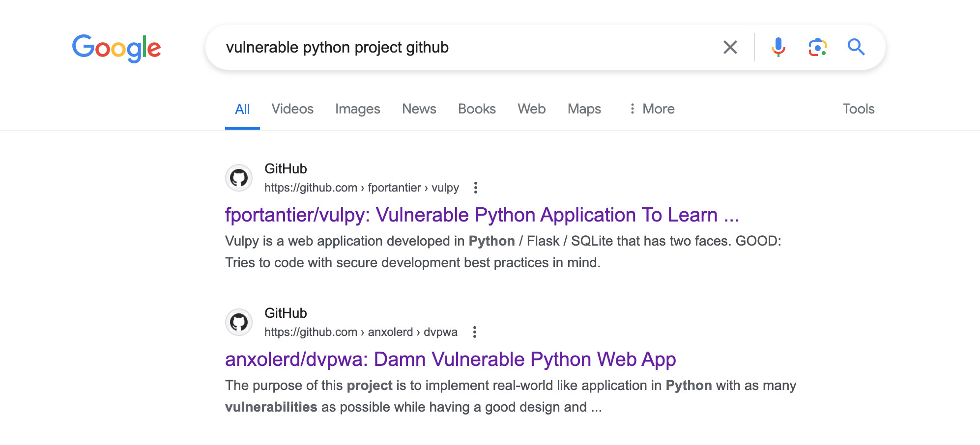The height and width of the screenshot is (445, 980).
Task: Expand the More search filters menu
Action: click(652, 109)
